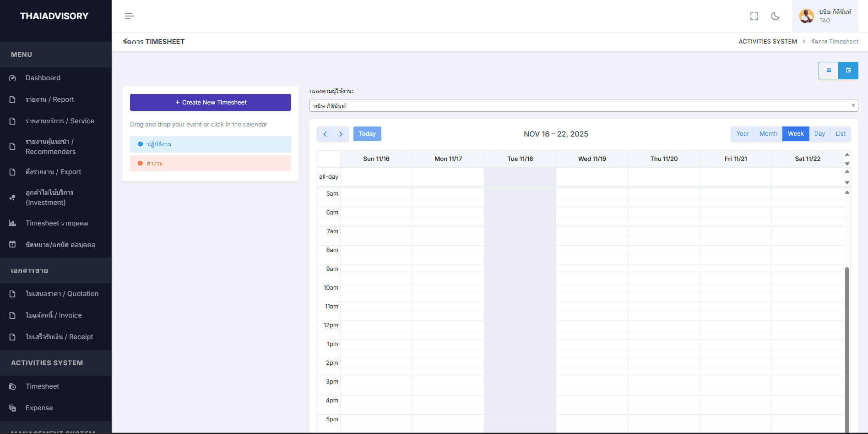
Task: Select the Month view tab
Action: click(x=768, y=134)
